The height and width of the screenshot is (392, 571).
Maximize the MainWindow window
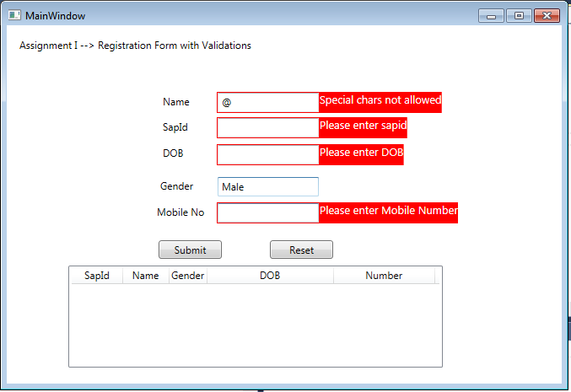point(519,16)
